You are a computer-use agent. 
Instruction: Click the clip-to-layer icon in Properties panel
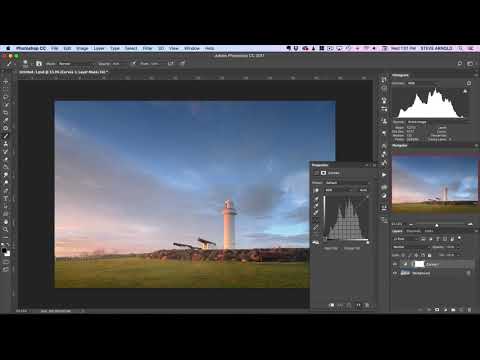pos(332,305)
